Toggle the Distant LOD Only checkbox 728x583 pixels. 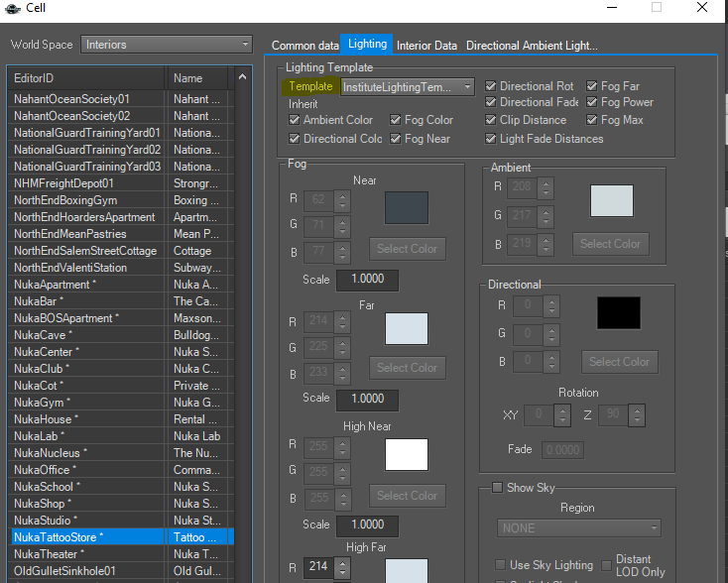pos(606,565)
